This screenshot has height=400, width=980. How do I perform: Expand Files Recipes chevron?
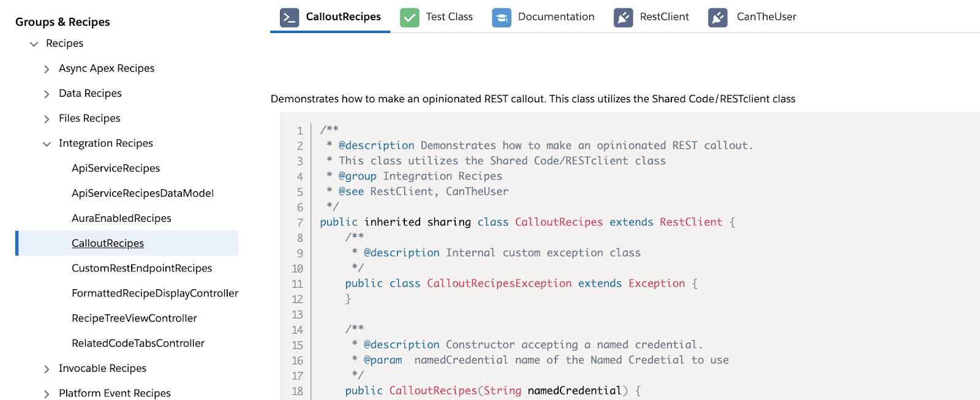(x=47, y=119)
